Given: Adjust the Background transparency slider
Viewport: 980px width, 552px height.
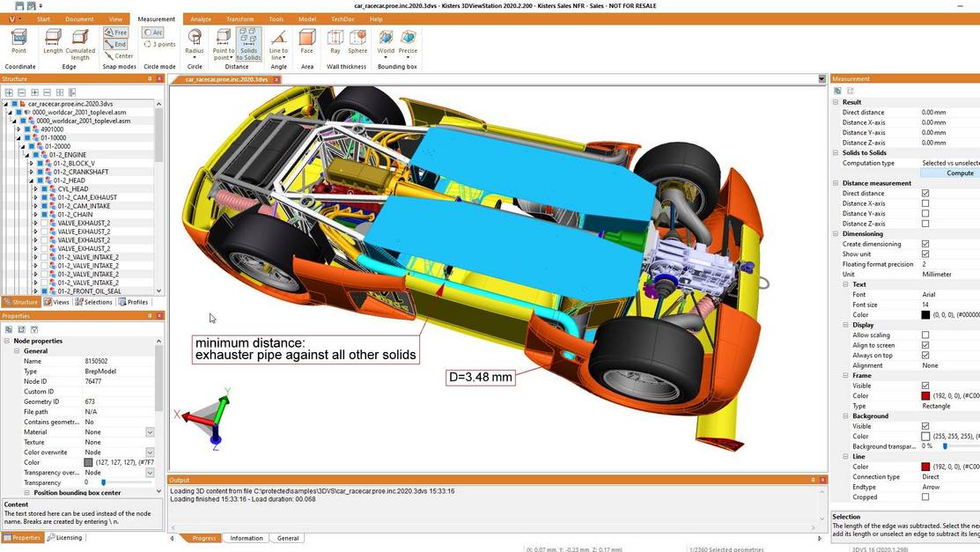Looking at the screenshot, I should [x=945, y=446].
